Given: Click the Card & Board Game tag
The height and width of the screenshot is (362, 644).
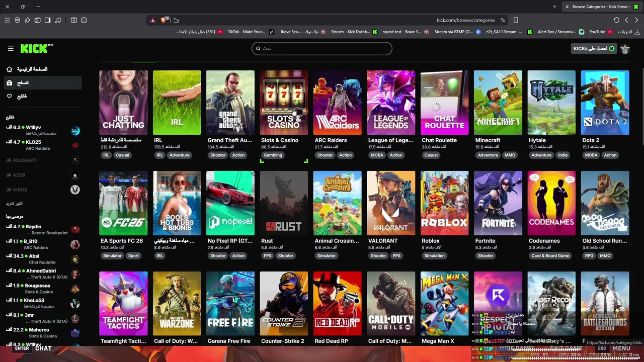Looking at the screenshot, I should [550, 256].
